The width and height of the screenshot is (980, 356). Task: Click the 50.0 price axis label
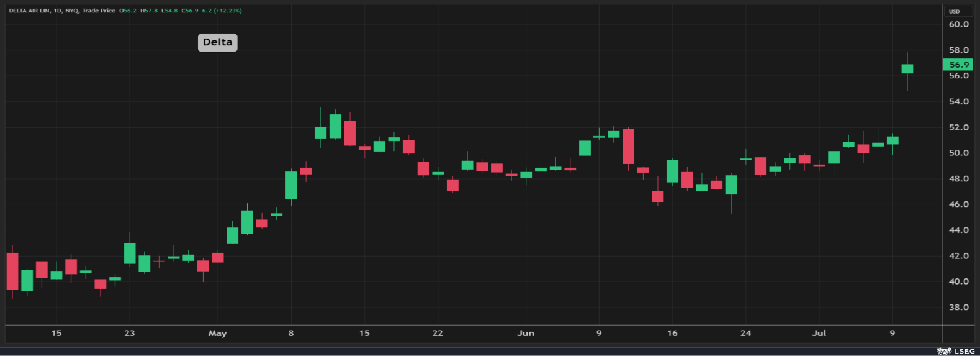coord(958,153)
